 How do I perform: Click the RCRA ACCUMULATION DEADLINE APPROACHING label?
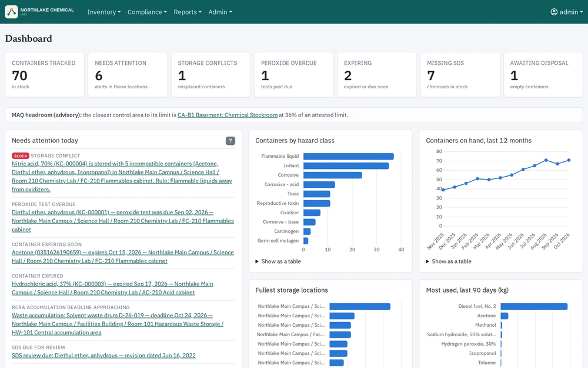point(71,307)
